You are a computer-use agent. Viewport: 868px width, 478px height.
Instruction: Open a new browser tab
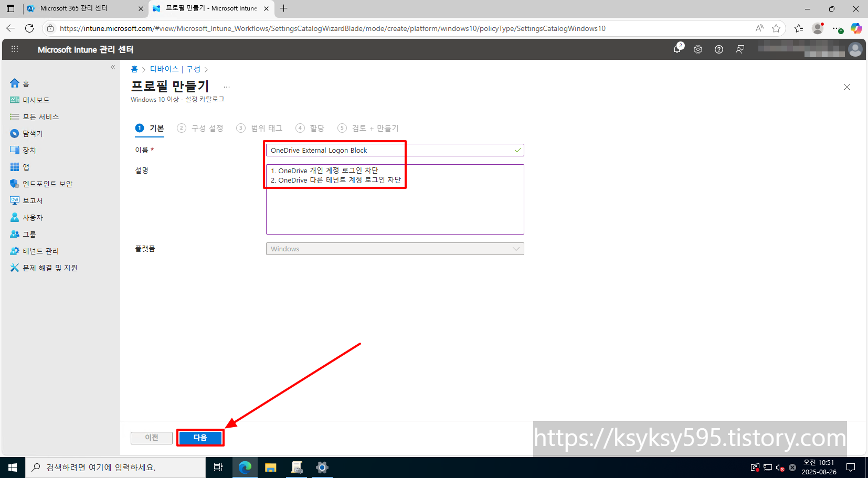[284, 8]
